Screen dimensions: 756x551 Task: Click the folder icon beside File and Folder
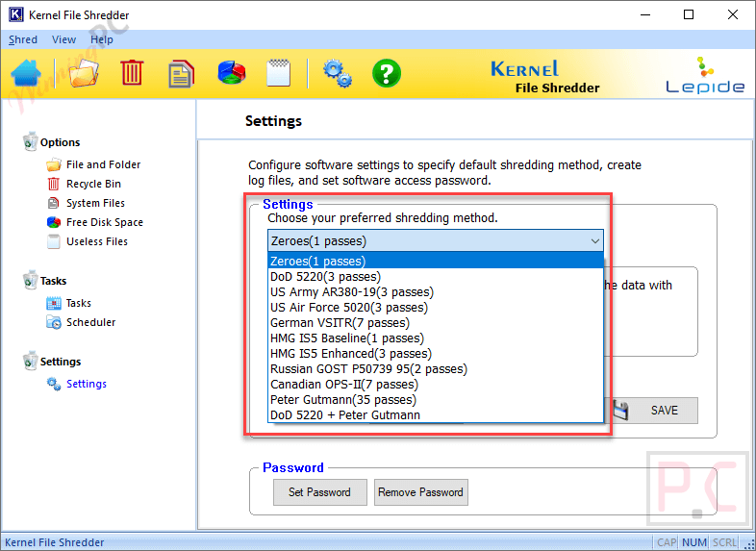point(54,164)
